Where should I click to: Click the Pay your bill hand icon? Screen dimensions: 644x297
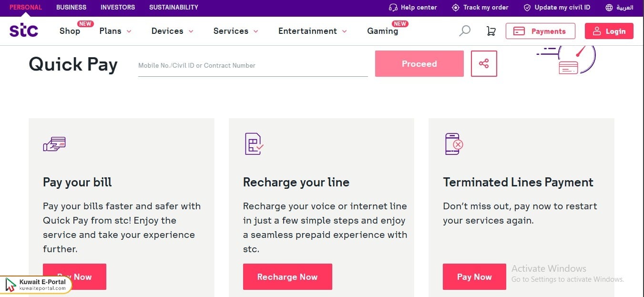(54, 144)
